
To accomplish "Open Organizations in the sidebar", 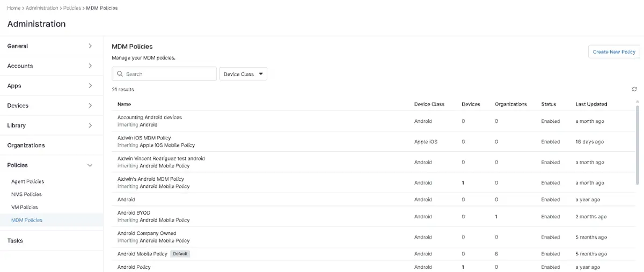I will 26,145.
